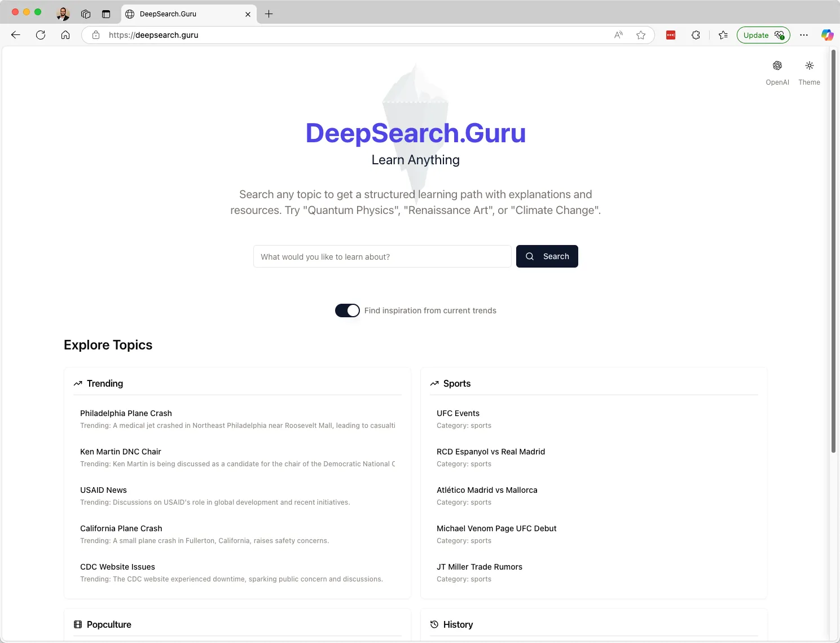Viewport: 840px width, 643px height.
Task: Click the trending arrow icon beside Trending
Action: click(x=78, y=383)
